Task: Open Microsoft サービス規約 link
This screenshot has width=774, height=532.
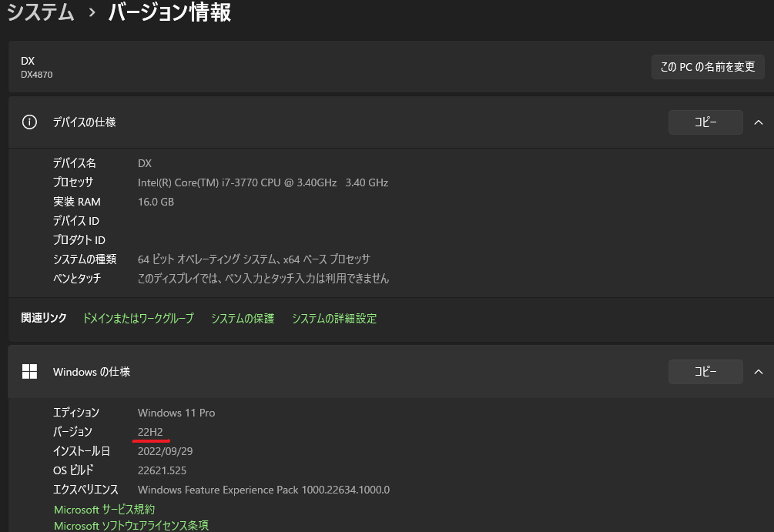Action: point(104,510)
